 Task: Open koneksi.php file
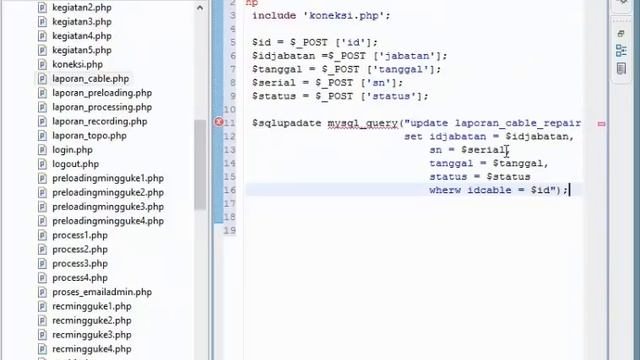click(78, 64)
